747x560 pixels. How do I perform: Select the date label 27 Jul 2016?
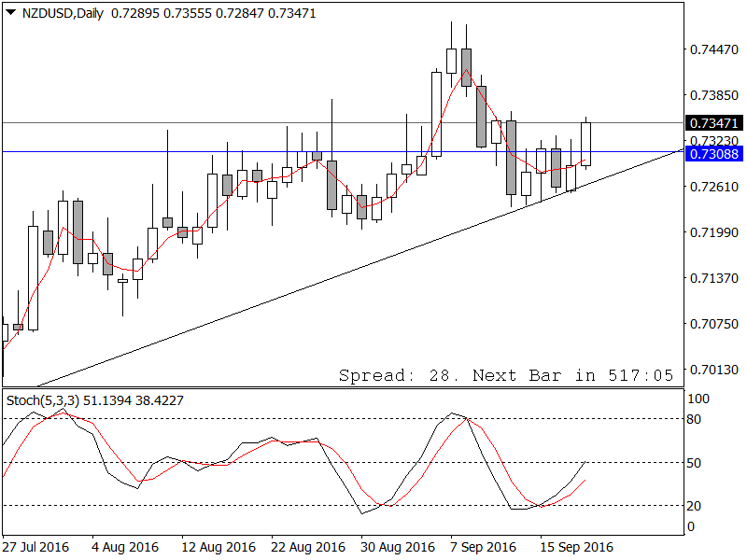35,547
